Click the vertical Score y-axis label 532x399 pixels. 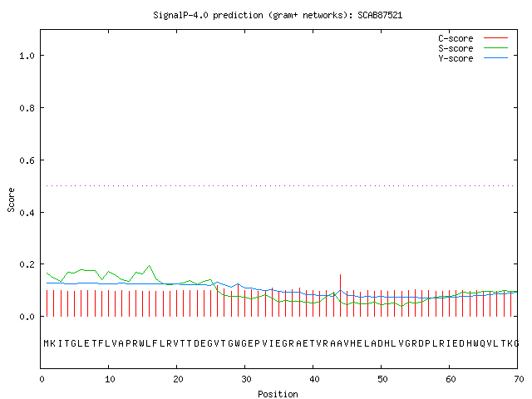coord(11,200)
